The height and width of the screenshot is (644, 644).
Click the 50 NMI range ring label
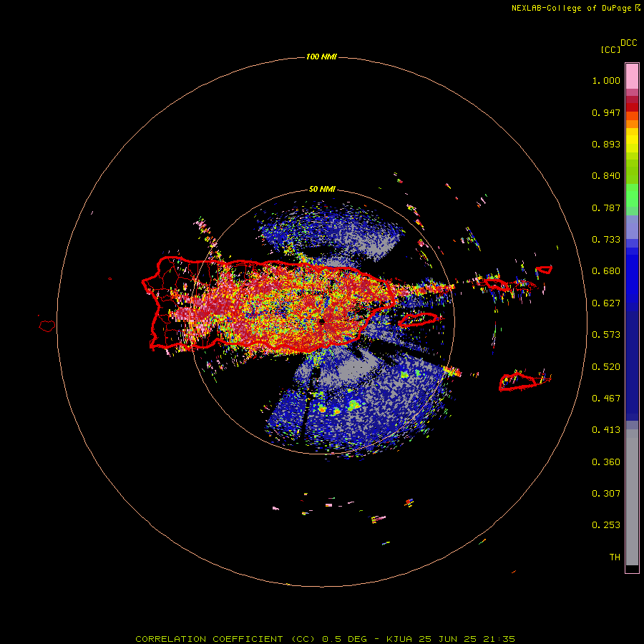(x=322, y=190)
